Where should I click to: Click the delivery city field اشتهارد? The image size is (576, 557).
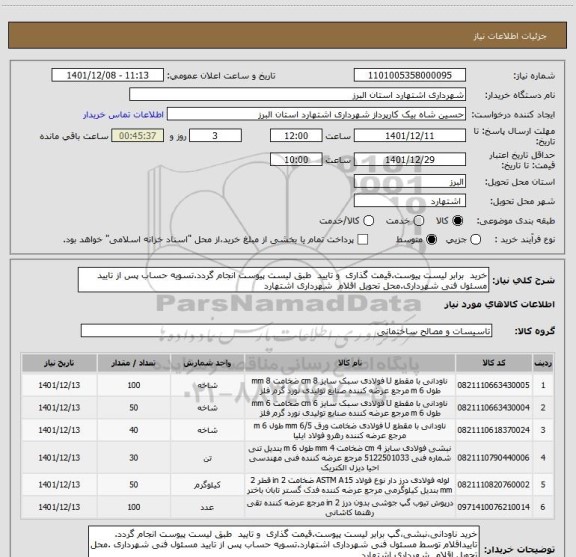click(410, 201)
